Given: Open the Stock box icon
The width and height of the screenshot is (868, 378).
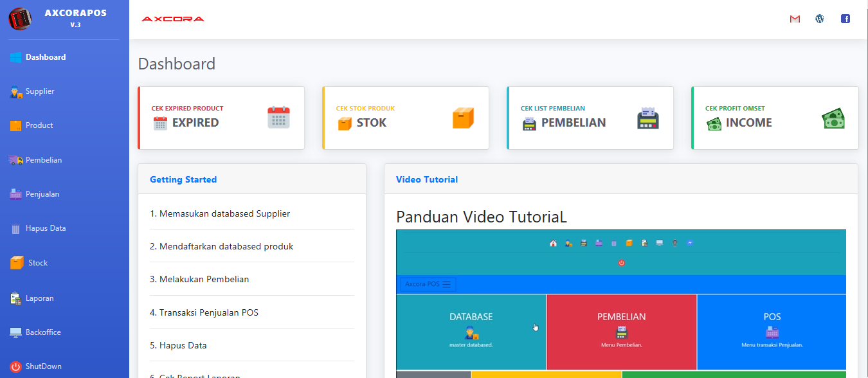Looking at the screenshot, I should [17, 263].
